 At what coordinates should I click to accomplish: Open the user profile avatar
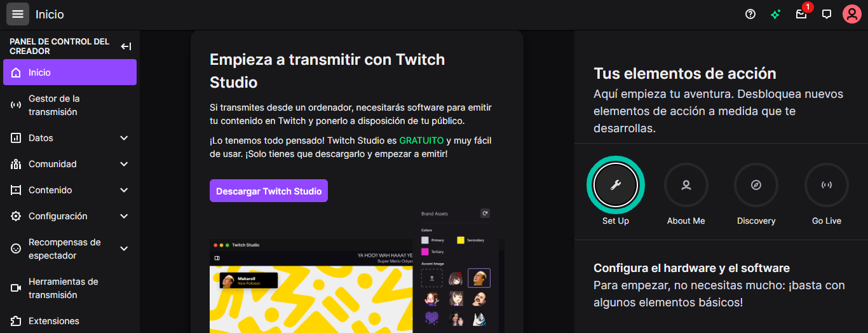pyautogui.click(x=851, y=14)
